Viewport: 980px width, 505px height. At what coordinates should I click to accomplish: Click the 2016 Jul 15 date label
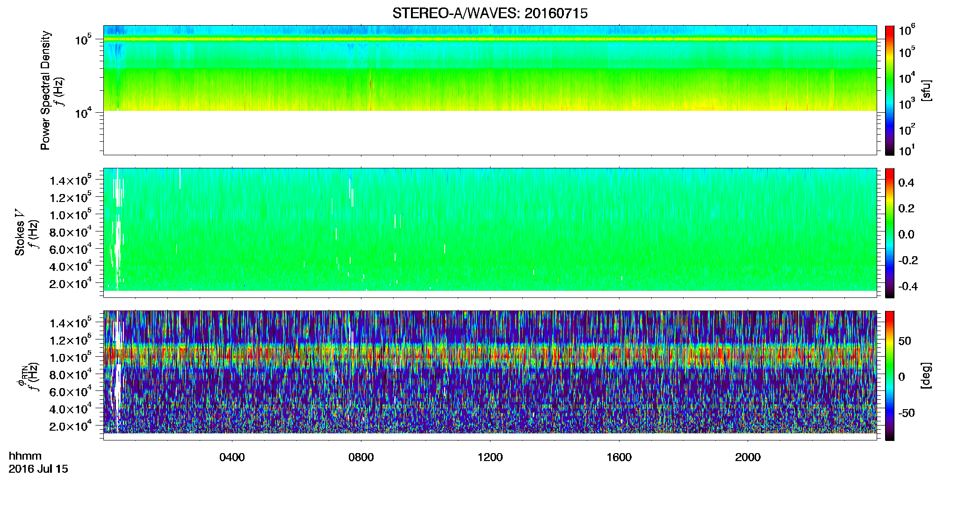coord(38,469)
